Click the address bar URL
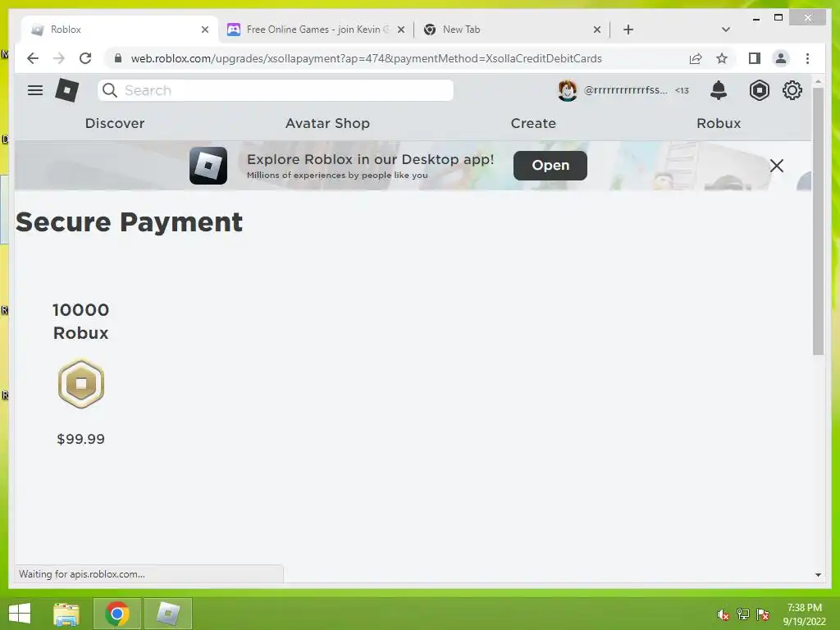Viewport: 840px width, 630px height. point(366,58)
